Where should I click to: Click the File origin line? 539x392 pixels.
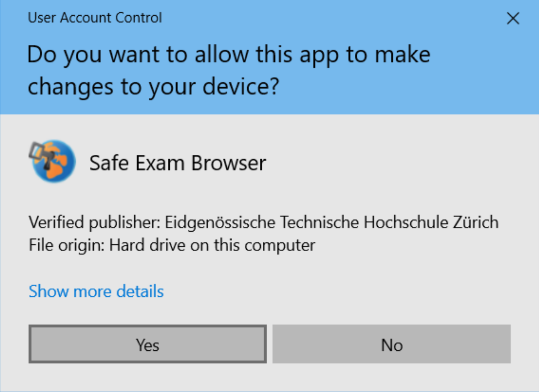[x=172, y=245]
